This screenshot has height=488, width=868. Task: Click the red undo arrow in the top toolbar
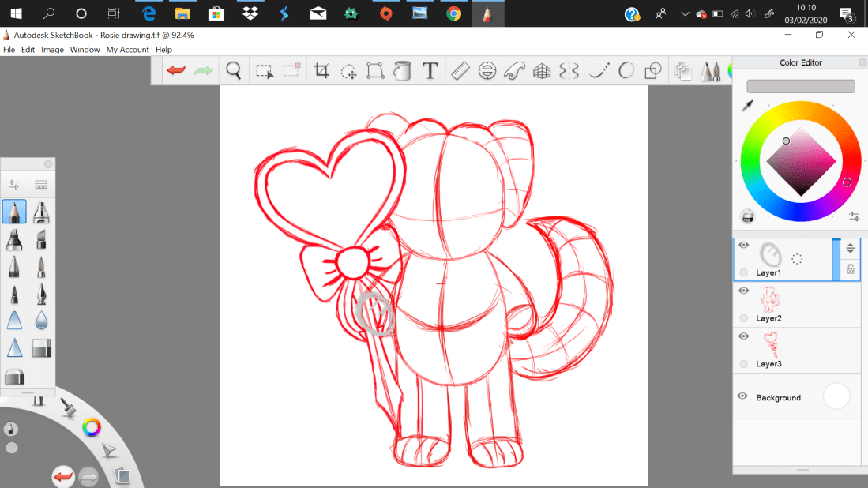175,71
